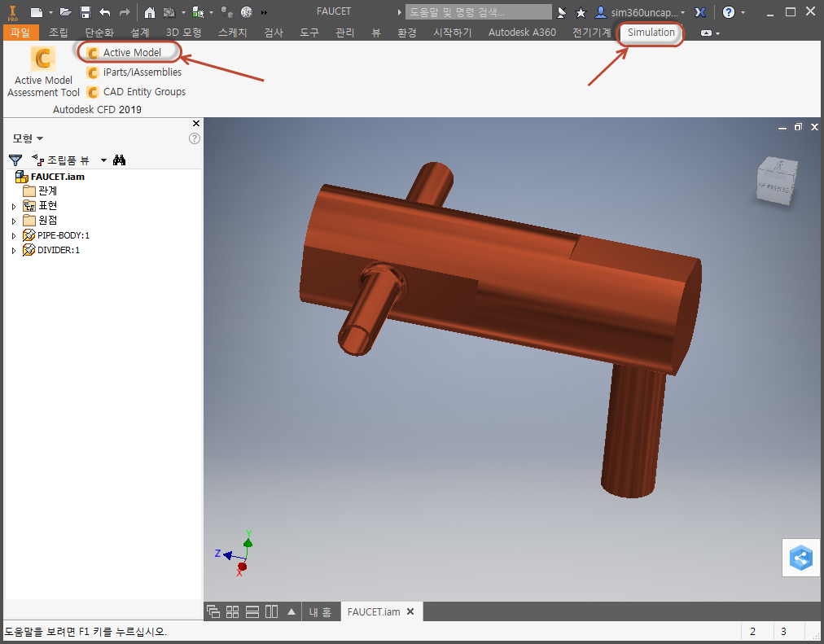The width and height of the screenshot is (824, 644).
Task: Expand the 원점 folder node
Action: pos(14,221)
